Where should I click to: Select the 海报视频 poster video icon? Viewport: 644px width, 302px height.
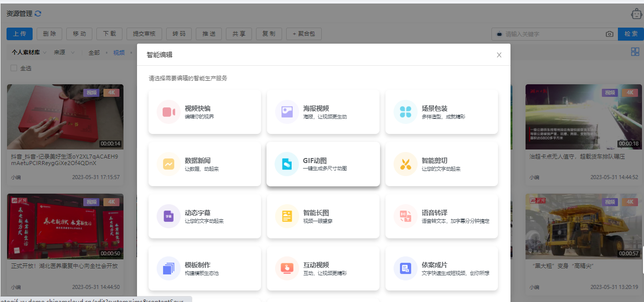287,112
